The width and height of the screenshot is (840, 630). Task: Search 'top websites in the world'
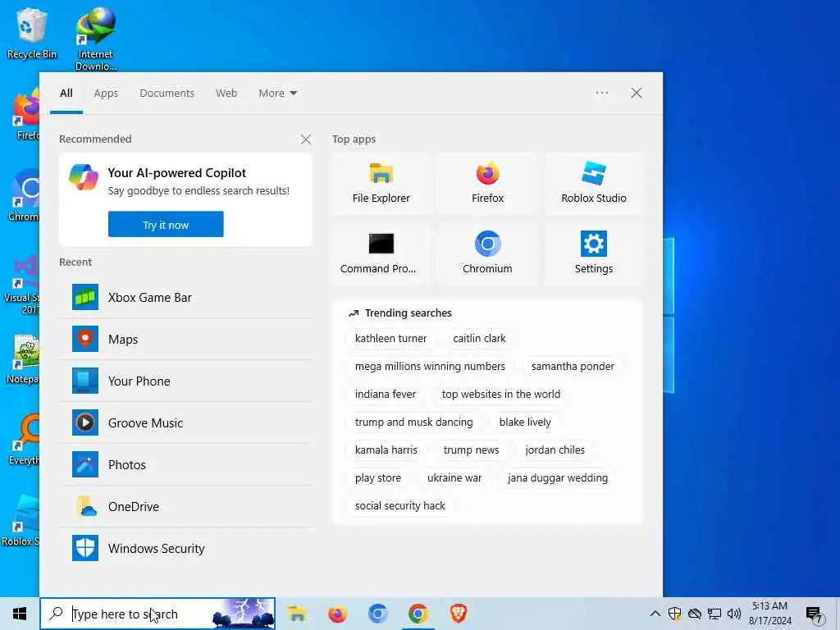pos(501,395)
